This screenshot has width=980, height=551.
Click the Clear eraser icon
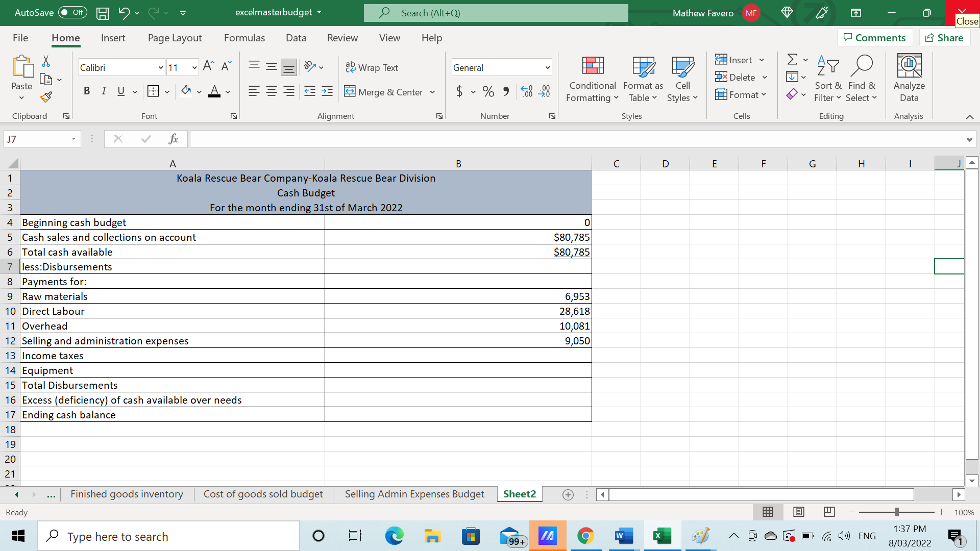coord(792,94)
